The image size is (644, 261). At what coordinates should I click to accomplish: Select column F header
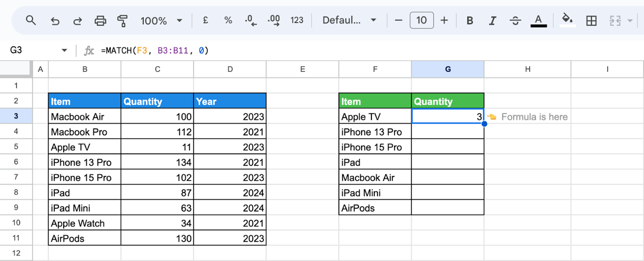pyautogui.click(x=375, y=69)
